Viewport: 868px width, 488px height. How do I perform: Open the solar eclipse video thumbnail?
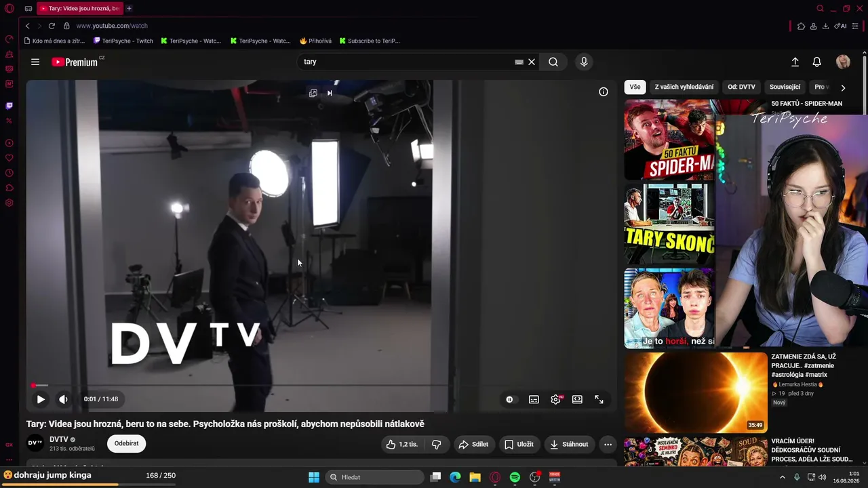(x=696, y=392)
